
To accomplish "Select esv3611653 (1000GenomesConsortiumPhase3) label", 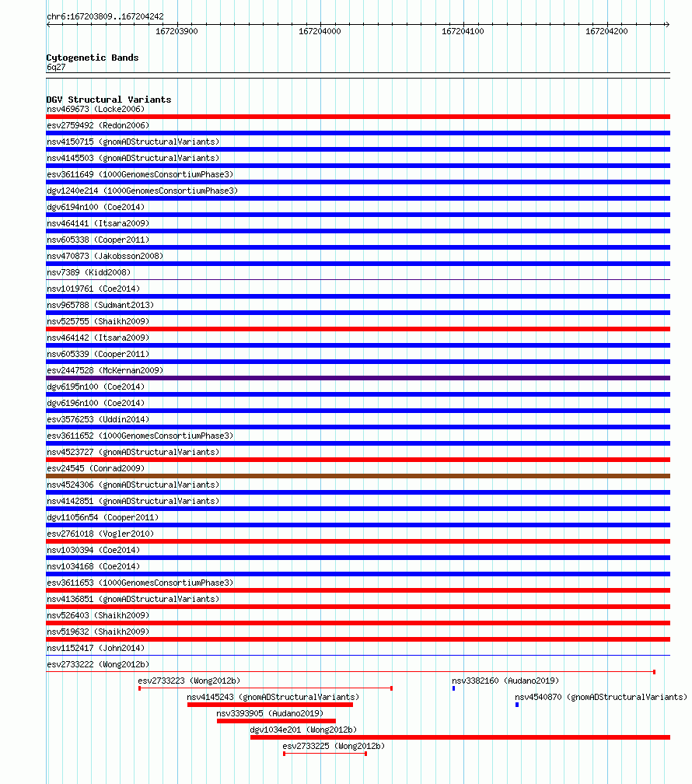I will click(x=140, y=583).
